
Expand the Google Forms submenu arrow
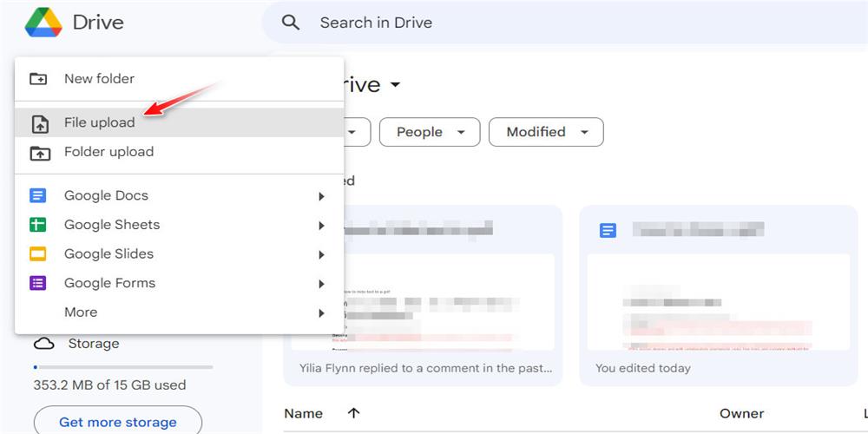pos(322,284)
